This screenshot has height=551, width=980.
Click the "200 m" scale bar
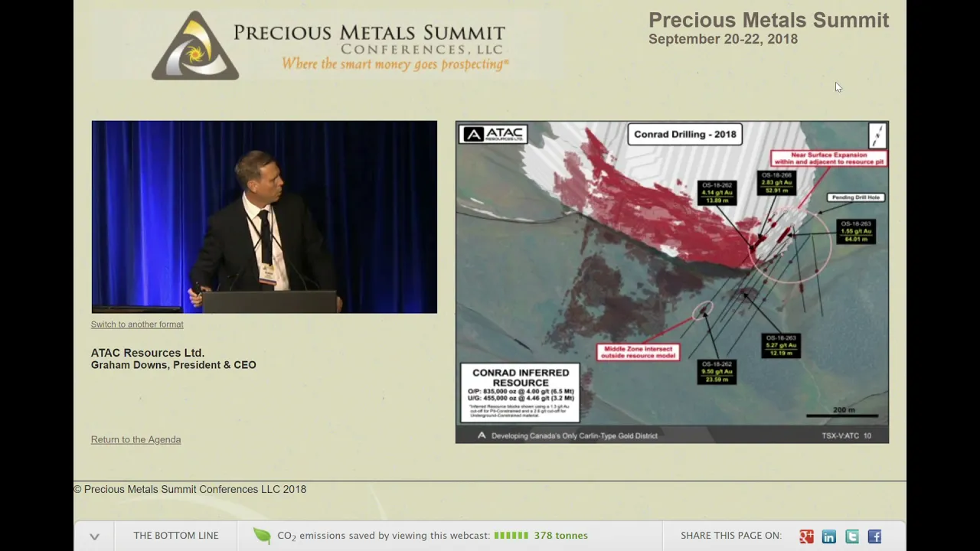844,412
